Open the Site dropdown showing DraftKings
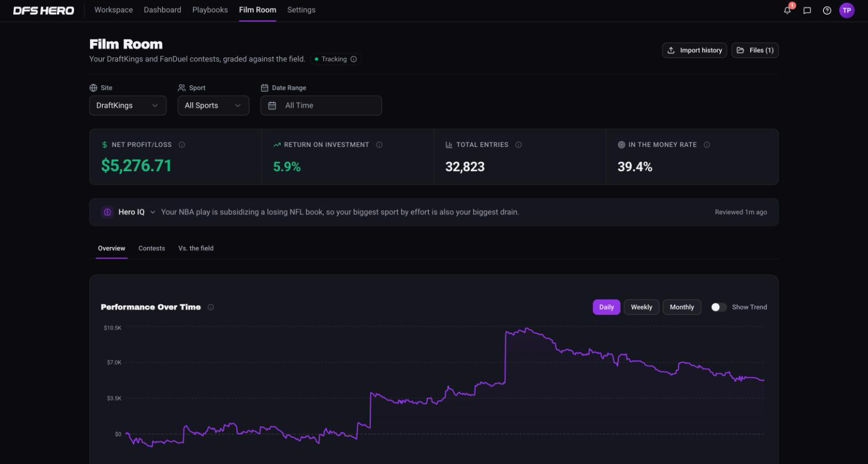The width and height of the screenshot is (868, 464). point(127,106)
